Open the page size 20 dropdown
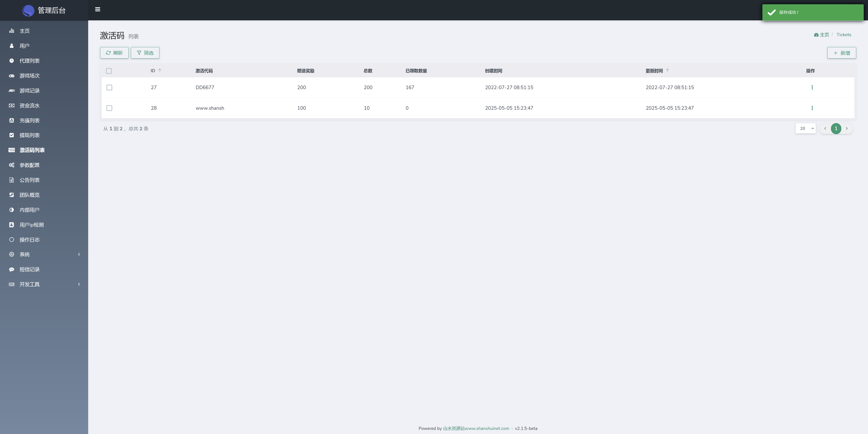Image resolution: width=868 pixels, height=434 pixels. point(806,129)
